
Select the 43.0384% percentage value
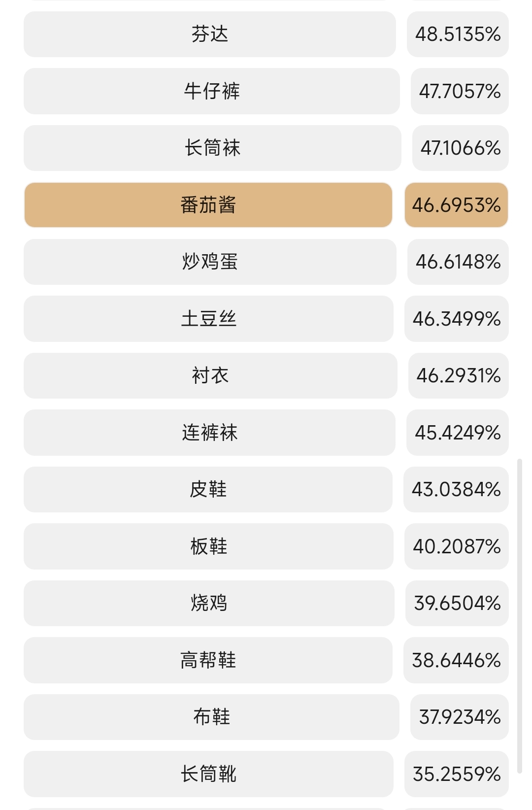point(456,489)
